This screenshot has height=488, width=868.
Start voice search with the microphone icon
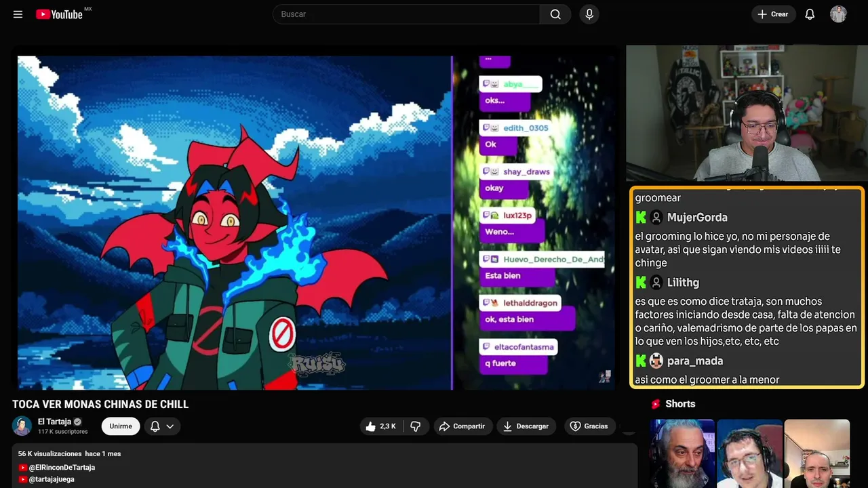click(x=589, y=14)
